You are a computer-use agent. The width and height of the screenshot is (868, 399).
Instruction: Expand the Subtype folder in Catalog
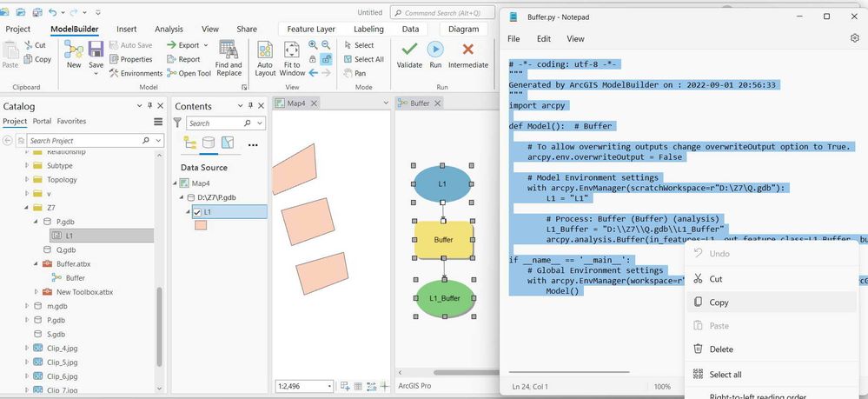[27, 165]
